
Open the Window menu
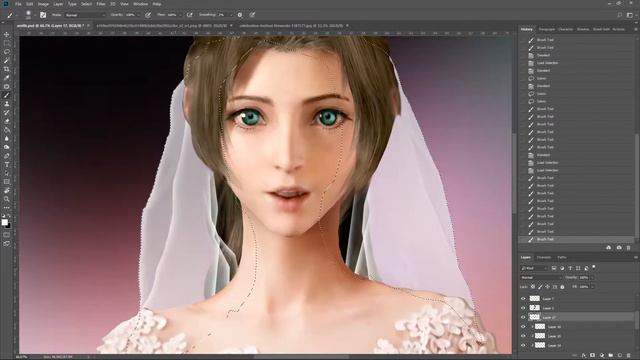tap(140, 4)
